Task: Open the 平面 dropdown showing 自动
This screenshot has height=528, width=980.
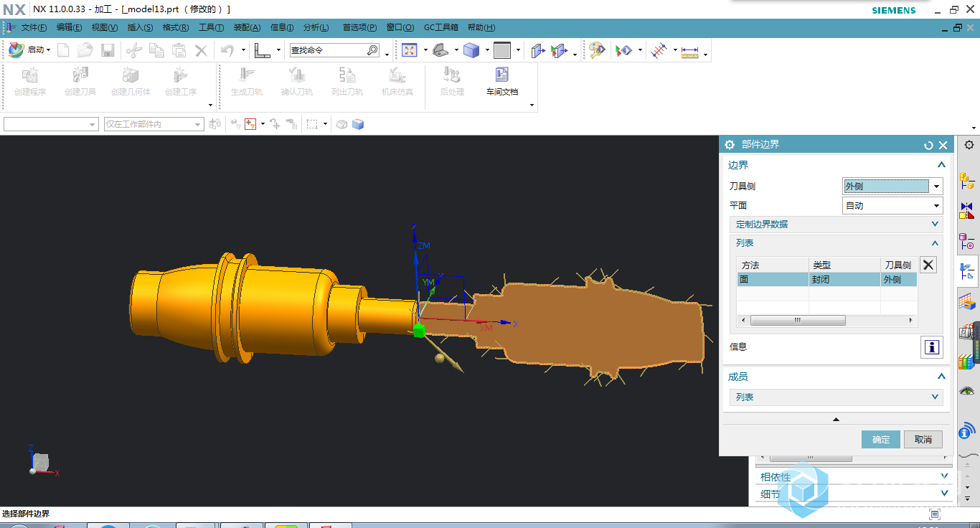Action: point(892,206)
